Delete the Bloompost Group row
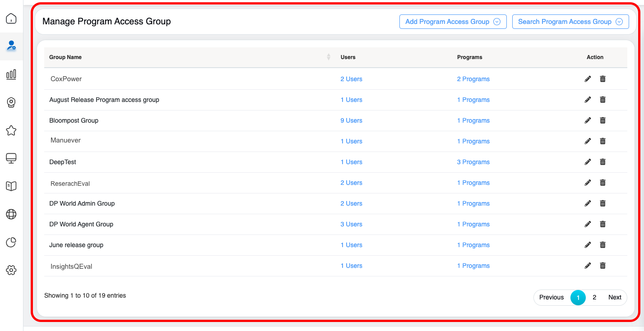Screen dimensions: 644x331 click(x=602, y=120)
